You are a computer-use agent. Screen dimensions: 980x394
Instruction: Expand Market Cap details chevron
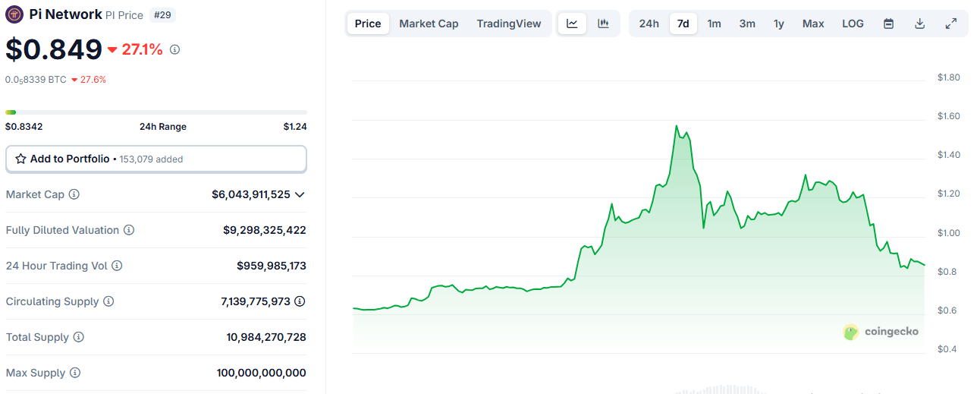pos(300,194)
